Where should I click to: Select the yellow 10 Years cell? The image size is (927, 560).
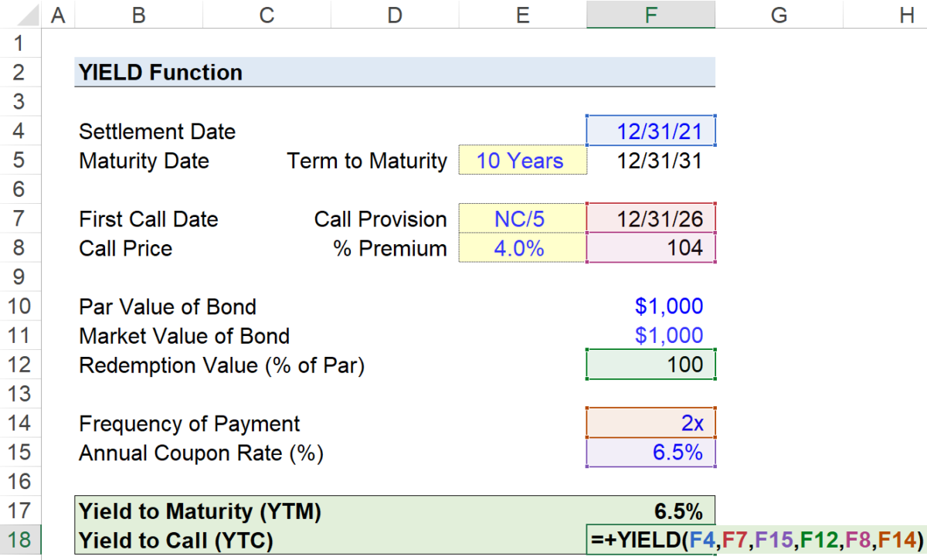pos(522,160)
